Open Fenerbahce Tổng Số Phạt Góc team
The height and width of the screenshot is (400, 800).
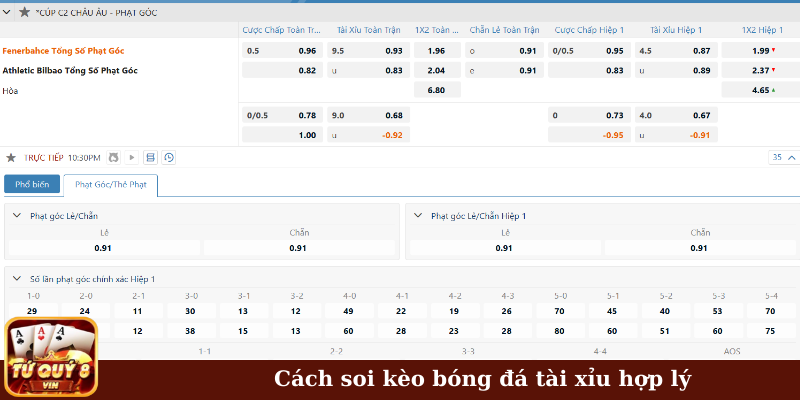[63, 51]
